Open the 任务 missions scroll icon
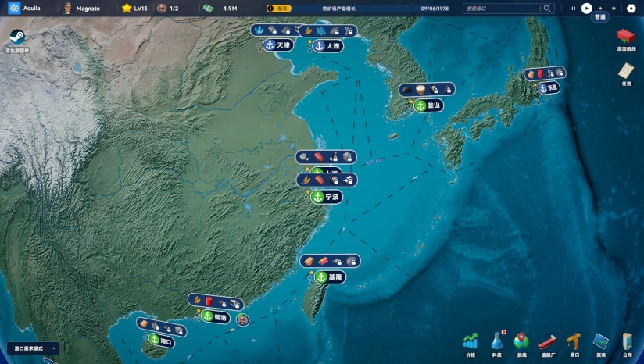 tap(626, 72)
